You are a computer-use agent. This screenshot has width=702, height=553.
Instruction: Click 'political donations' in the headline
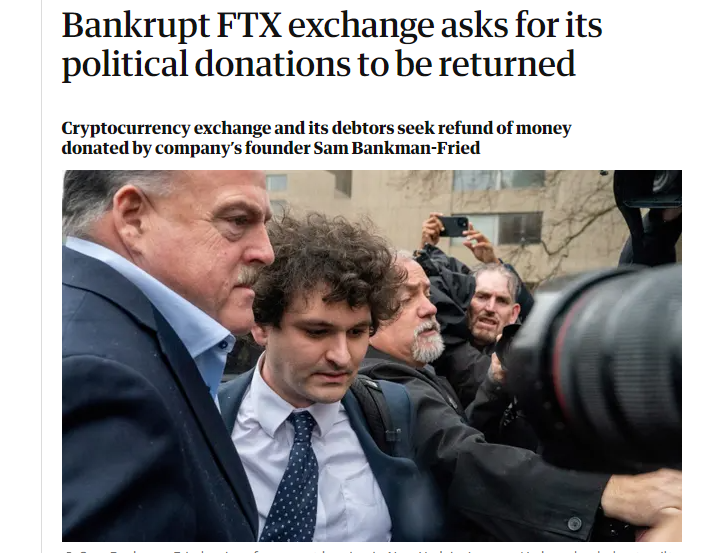click(206, 65)
